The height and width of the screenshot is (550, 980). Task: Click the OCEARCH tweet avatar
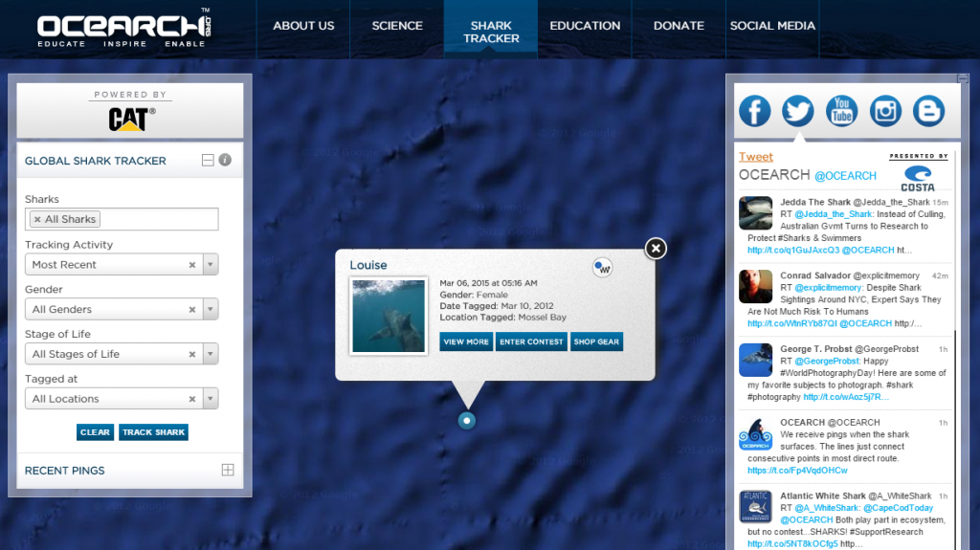(x=756, y=433)
